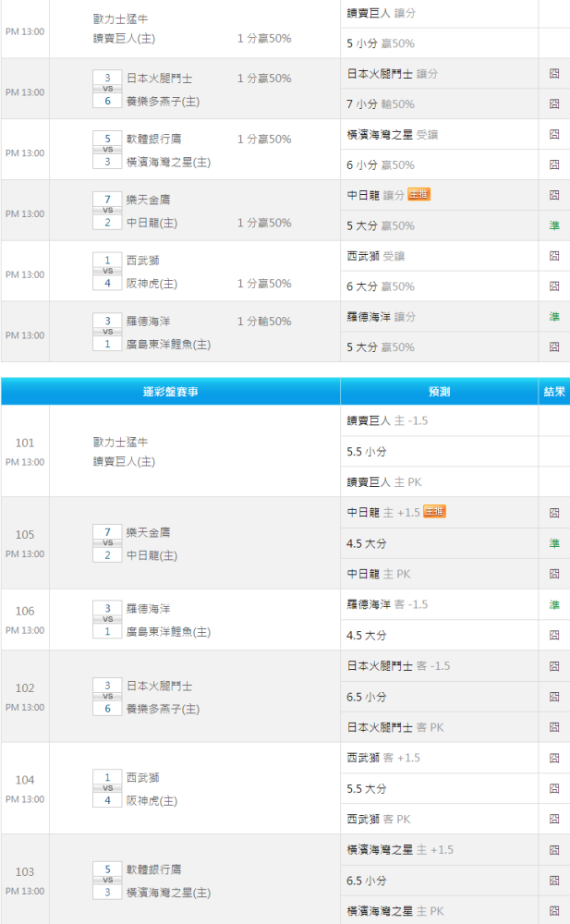
Task: Click the 囧 result icon beside 西武獅 客 PK
Action: [x=554, y=819]
